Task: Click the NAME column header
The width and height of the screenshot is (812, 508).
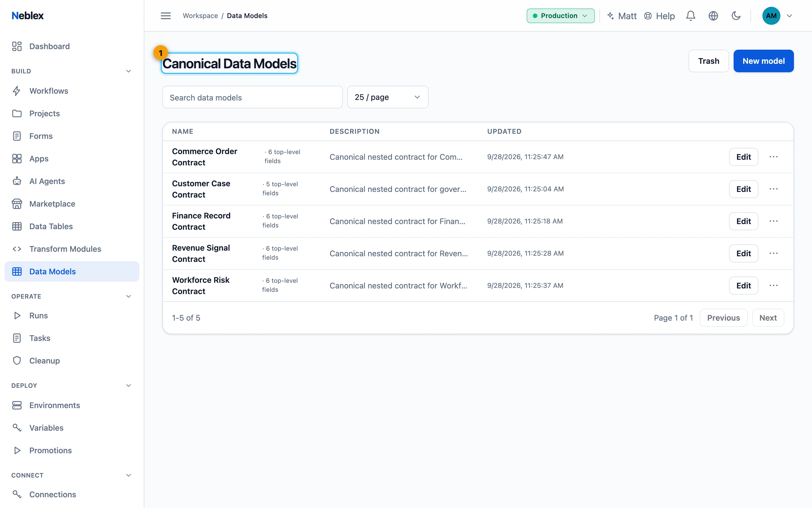Action: point(182,131)
